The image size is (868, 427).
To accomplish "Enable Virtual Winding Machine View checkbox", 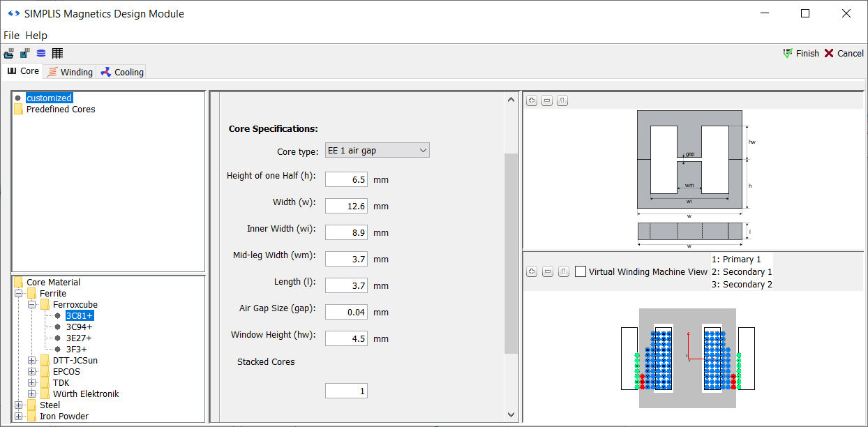I will pos(581,272).
